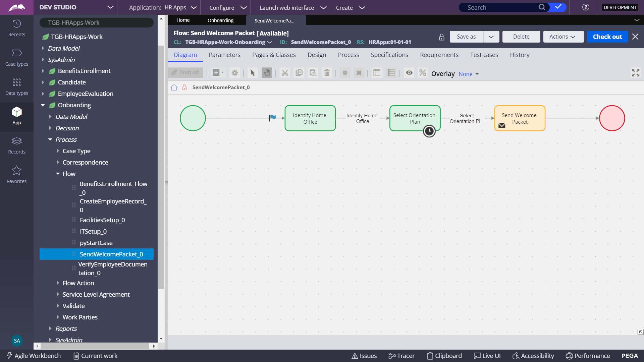Click the delete trash icon in toolbar
Viewport: 644px width, 362px height.
pyautogui.click(x=327, y=73)
